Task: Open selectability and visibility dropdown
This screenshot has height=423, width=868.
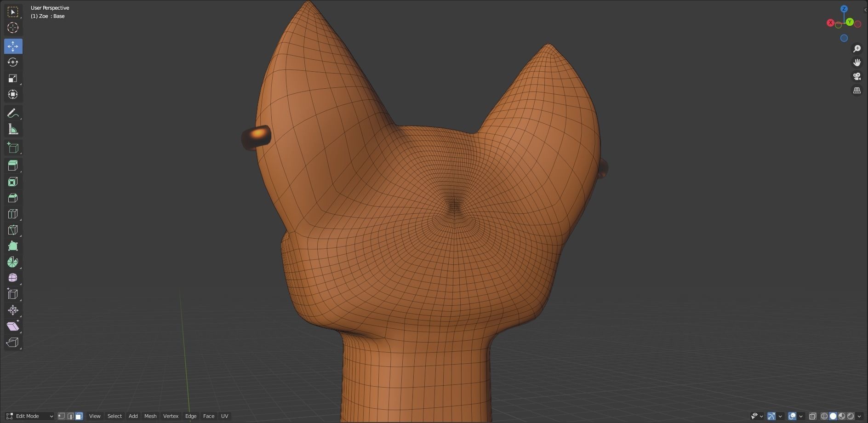Action: pos(757,416)
